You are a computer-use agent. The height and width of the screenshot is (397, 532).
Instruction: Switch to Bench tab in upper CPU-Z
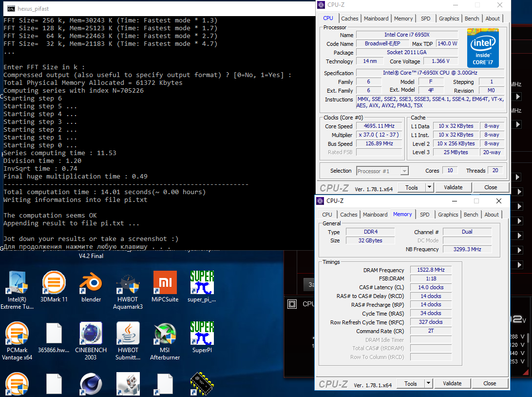tap(472, 19)
